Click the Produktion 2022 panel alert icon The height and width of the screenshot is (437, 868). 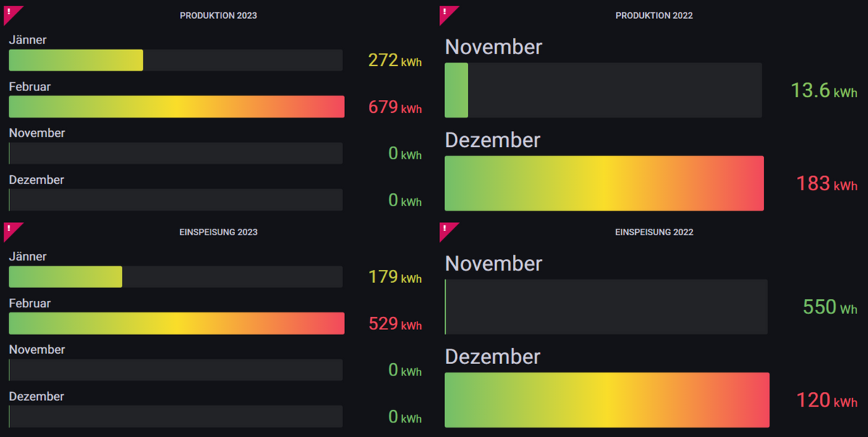[x=446, y=12]
